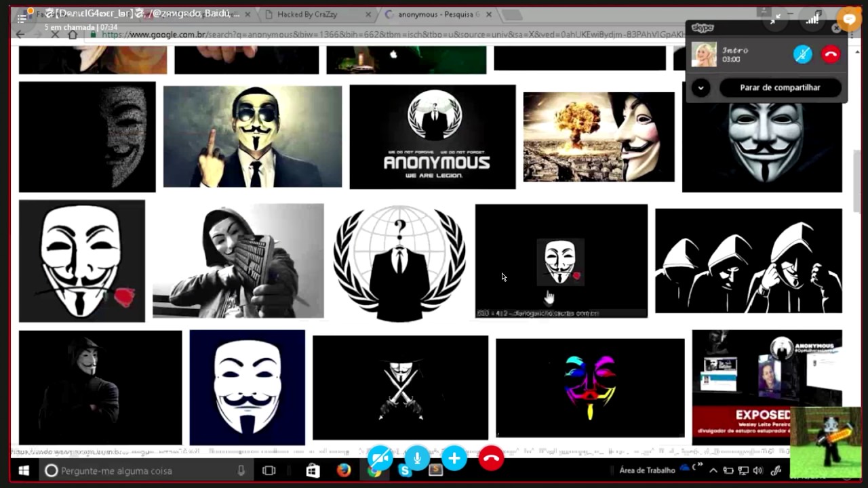This screenshot has width=868, height=488.
Task: Open Task View on taskbar
Action: pyautogui.click(x=269, y=470)
